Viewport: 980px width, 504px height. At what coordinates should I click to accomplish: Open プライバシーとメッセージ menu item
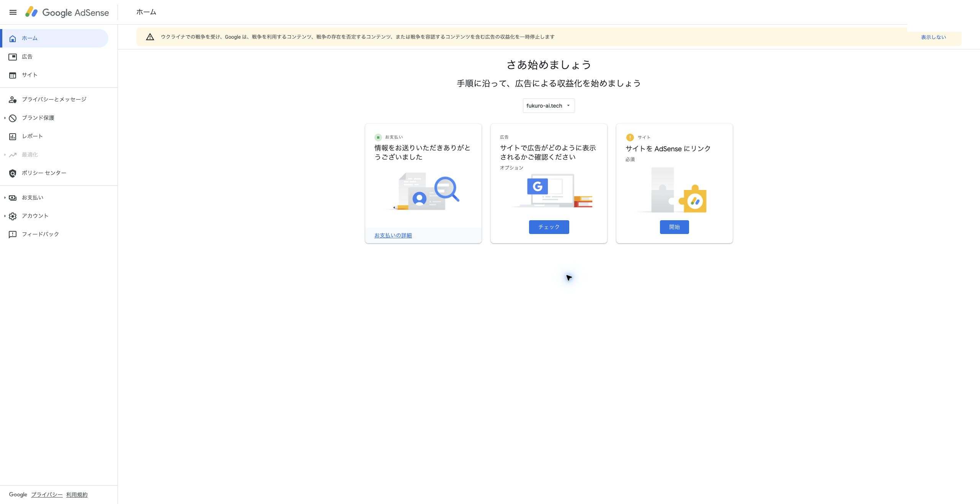55,100
